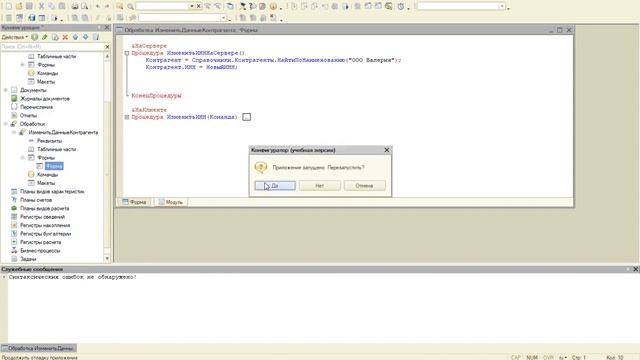Click in the configuration tree search field
The image size is (640, 360).
pos(52,47)
